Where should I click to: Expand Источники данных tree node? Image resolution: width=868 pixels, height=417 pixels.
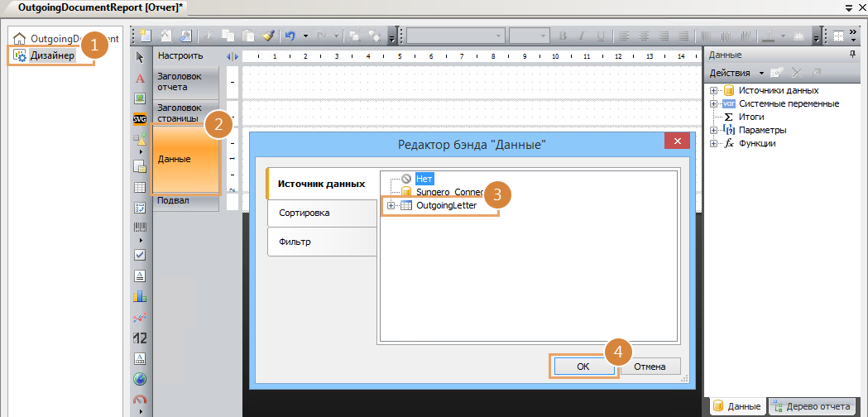point(713,90)
